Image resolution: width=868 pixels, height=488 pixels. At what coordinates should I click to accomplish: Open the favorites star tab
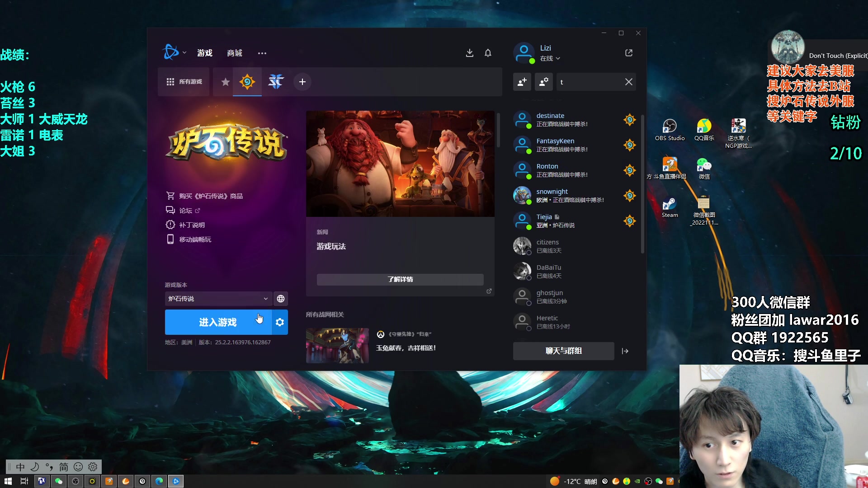click(225, 82)
